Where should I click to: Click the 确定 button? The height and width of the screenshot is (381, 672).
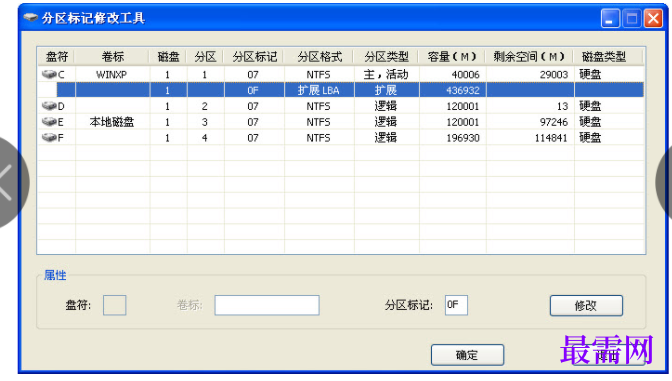467,355
